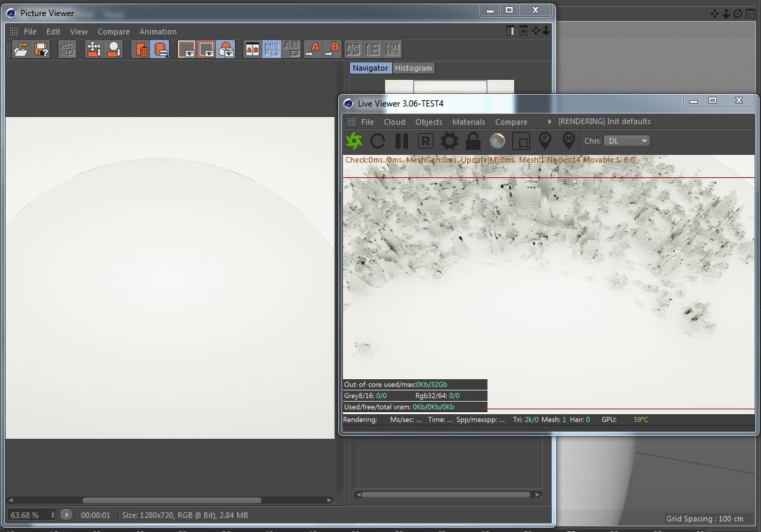Click the viewport layout toggle icon at top right
Viewport: 761px width, 532px height.
(x=750, y=14)
